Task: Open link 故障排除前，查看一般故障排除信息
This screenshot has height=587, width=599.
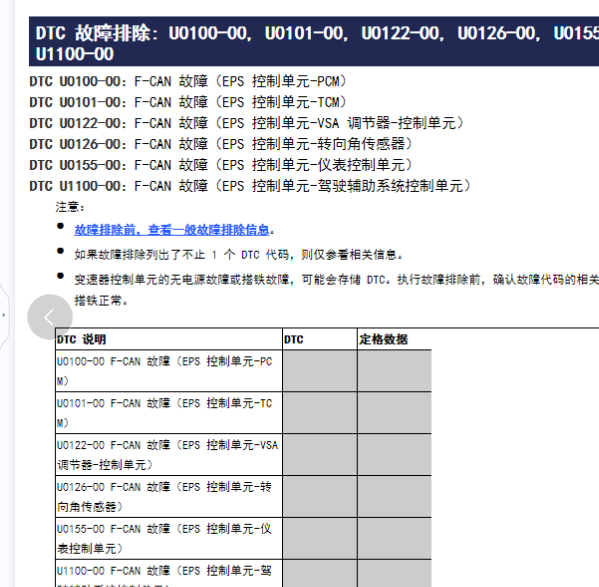Action: pos(172,230)
